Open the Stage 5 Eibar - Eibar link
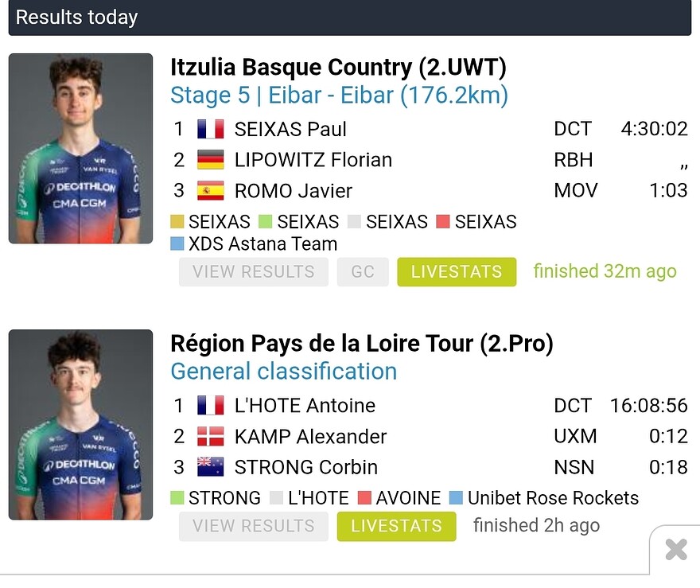The image size is (700, 588). coord(339,95)
